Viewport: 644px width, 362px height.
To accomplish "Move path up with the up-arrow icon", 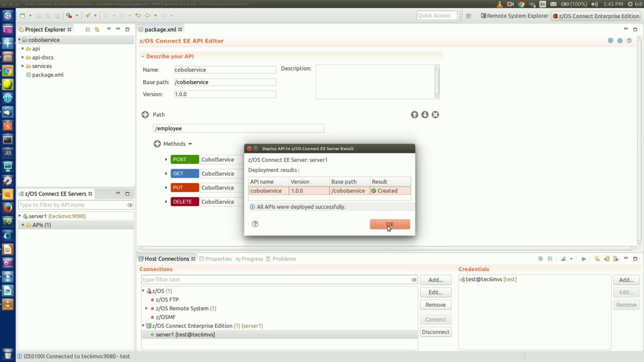I will click(415, 115).
